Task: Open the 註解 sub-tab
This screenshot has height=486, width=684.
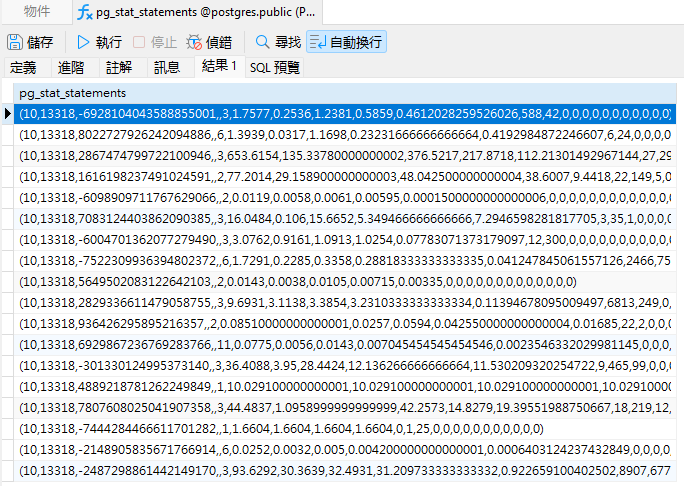Action: (x=119, y=67)
